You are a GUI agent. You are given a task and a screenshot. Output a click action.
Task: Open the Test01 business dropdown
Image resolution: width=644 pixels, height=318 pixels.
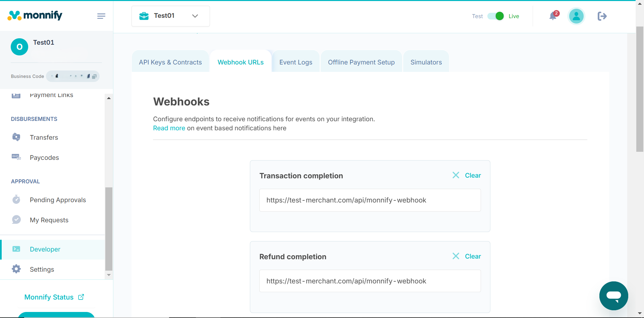point(170,16)
